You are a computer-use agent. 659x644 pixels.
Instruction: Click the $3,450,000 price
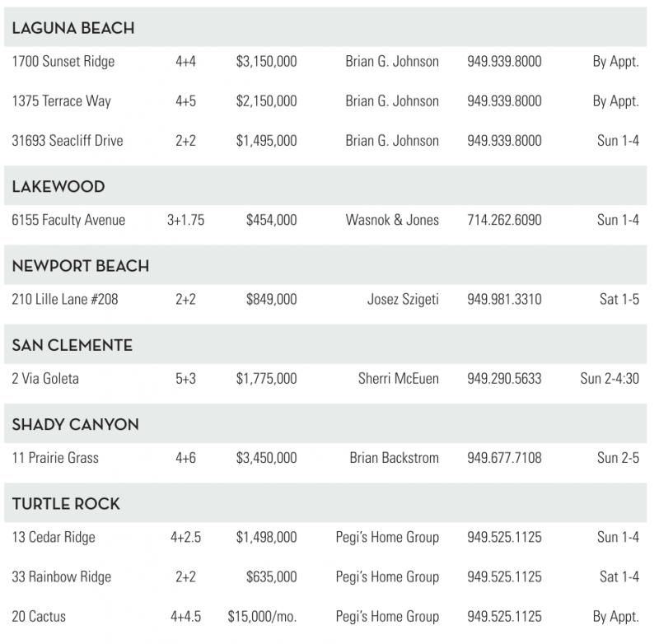(x=266, y=458)
